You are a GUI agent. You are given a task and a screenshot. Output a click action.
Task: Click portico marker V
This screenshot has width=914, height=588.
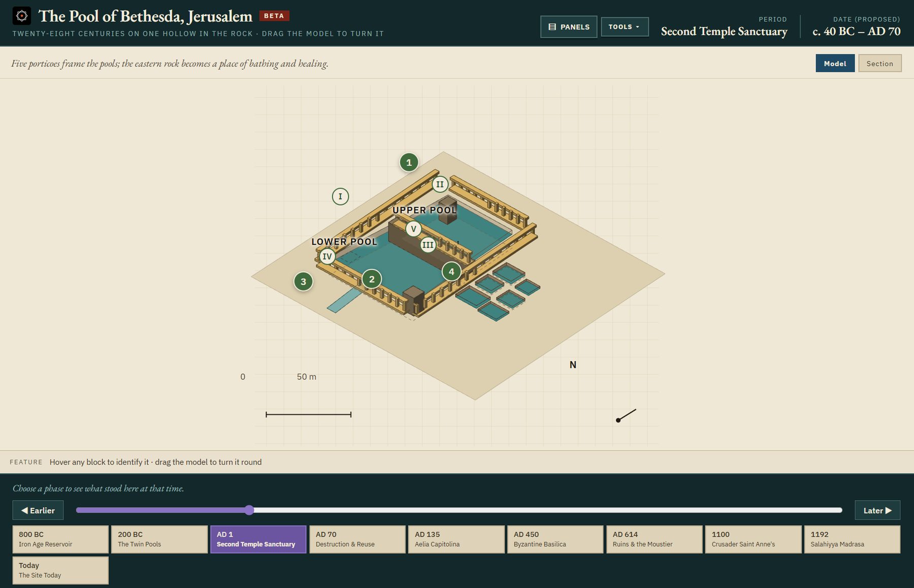click(413, 228)
